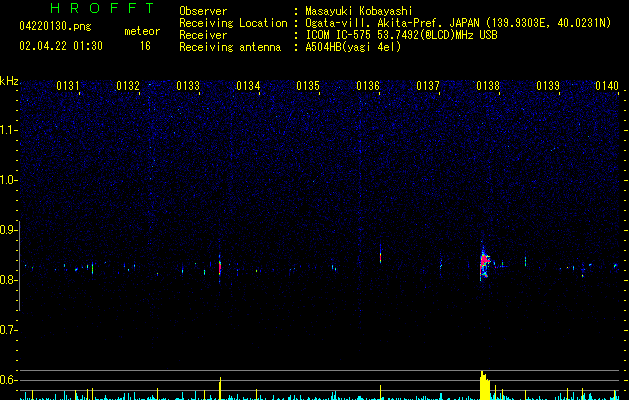Click the 0135 time marker

pos(308,86)
